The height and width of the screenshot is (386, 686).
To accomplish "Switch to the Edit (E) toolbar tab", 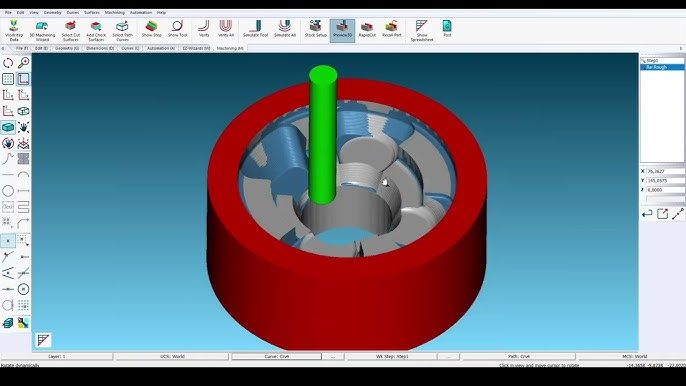I will pyautogui.click(x=41, y=48).
